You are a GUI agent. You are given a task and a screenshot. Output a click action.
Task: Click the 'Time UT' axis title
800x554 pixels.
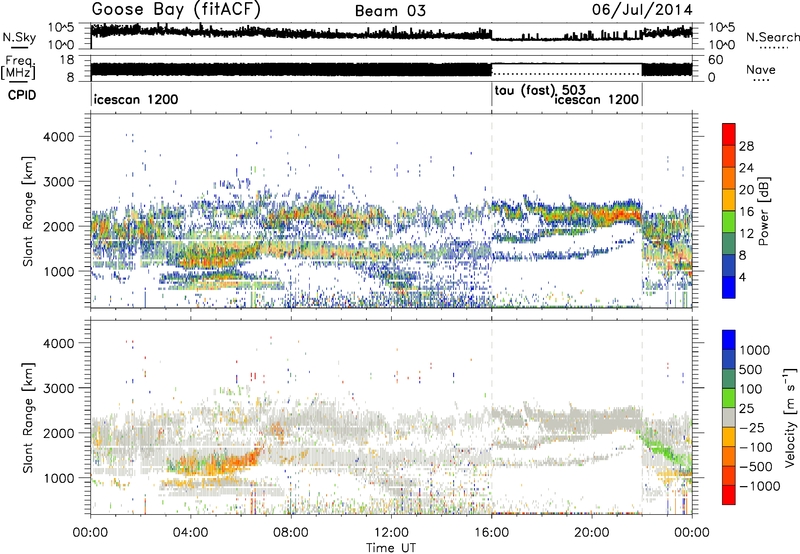coord(391,548)
